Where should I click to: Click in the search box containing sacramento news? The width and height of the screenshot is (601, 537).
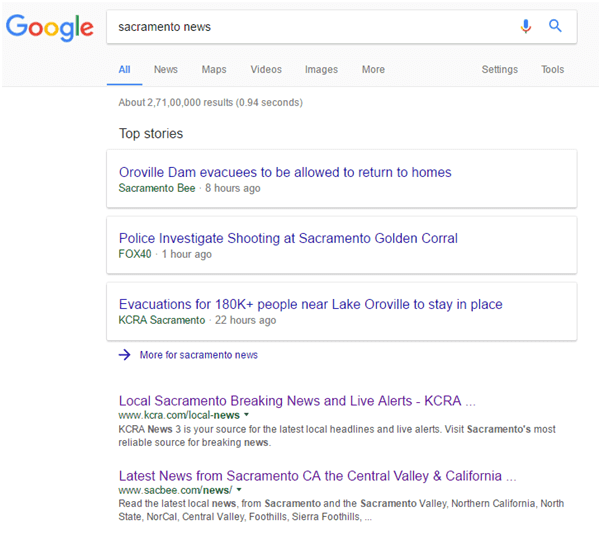310,27
